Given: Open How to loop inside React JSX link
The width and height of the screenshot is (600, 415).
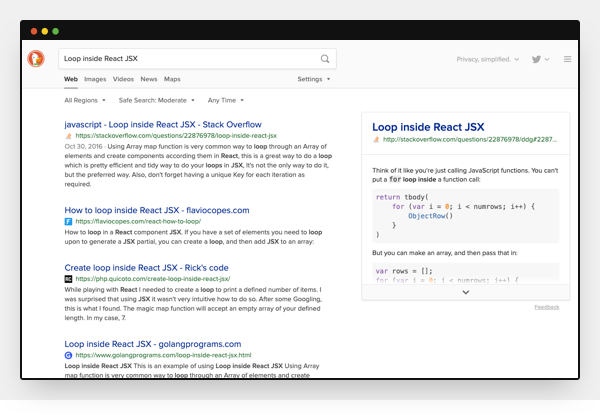Looking at the screenshot, I should (x=157, y=210).
